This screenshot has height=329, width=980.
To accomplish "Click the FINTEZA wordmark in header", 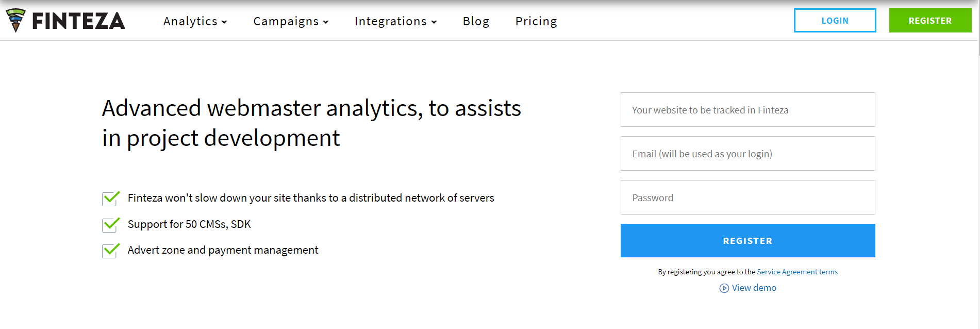I will click(78, 21).
